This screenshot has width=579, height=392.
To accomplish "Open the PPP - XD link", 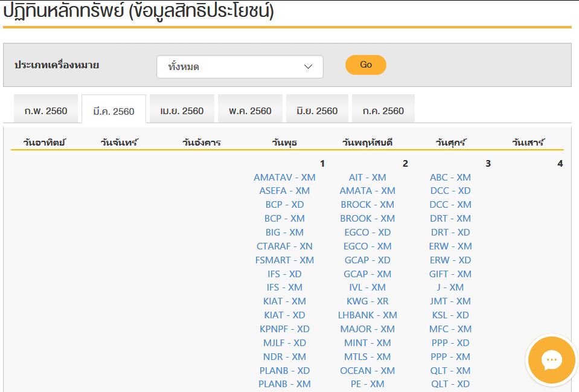I will [x=450, y=343].
